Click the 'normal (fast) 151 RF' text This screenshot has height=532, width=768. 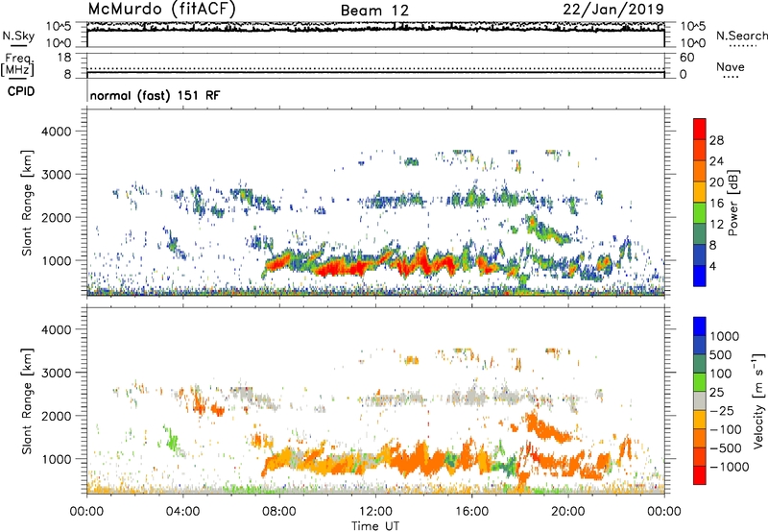tap(155, 95)
